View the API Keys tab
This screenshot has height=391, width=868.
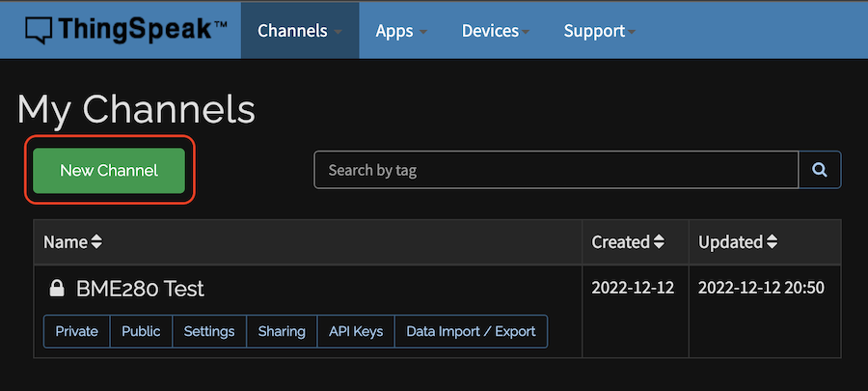356,331
